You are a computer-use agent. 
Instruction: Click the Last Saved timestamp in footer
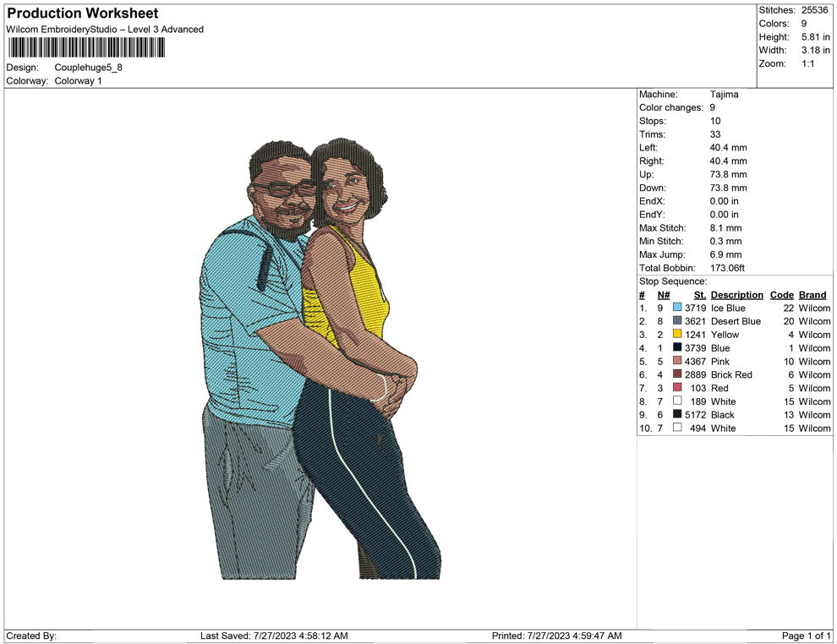click(x=274, y=636)
